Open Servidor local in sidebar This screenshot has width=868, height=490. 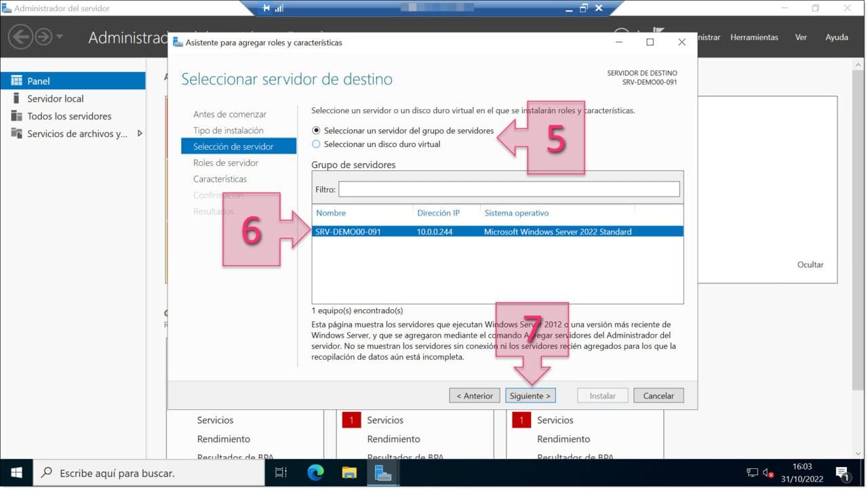point(56,98)
